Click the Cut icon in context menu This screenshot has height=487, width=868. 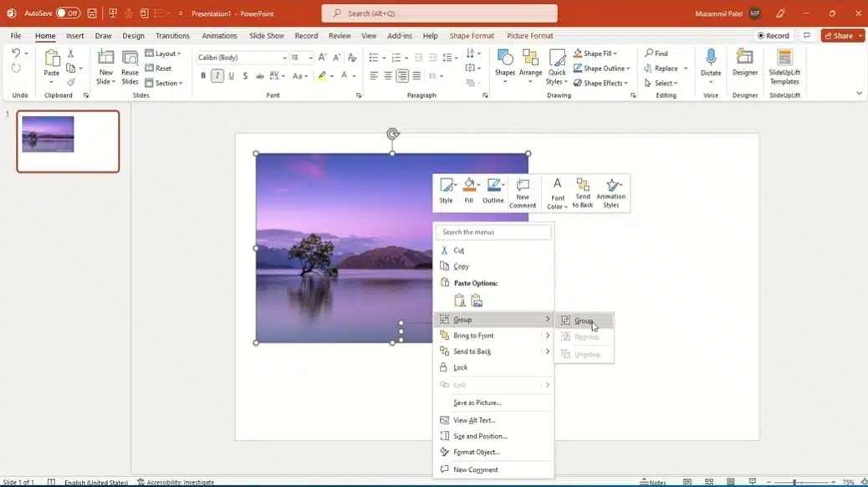point(444,250)
